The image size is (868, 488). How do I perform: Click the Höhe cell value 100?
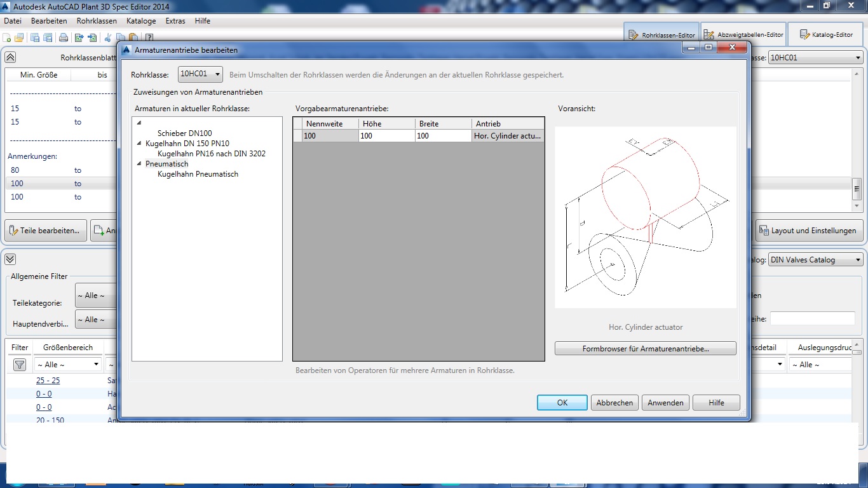point(387,136)
